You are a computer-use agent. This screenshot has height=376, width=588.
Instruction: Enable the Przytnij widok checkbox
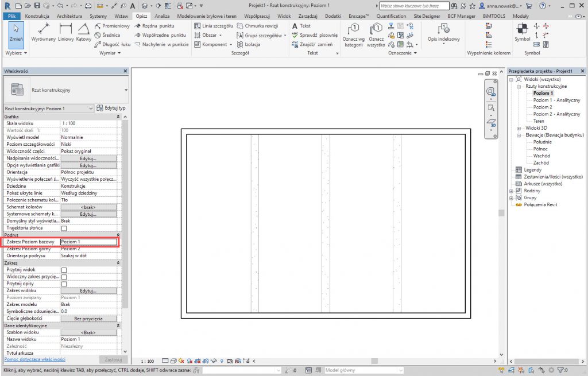point(64,270)
